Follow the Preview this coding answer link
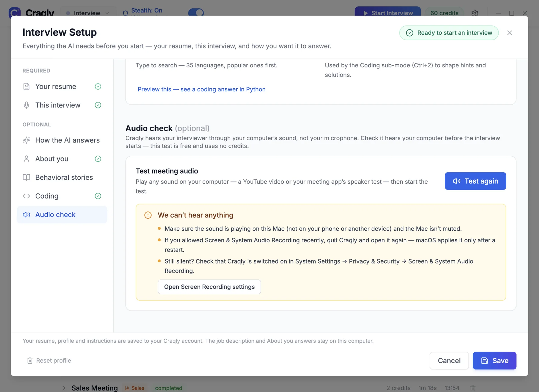Screen dimensions: 539x392 point(202,89)
